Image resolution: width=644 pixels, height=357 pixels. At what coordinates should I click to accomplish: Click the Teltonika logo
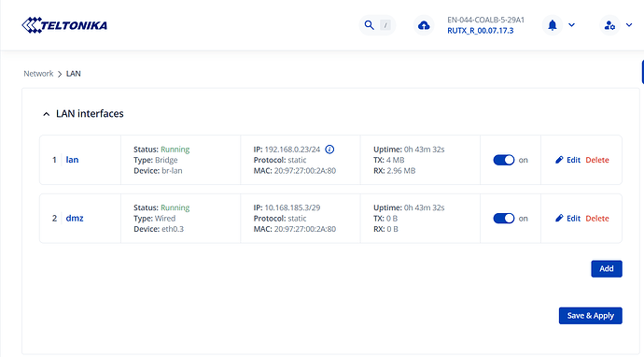[x=64, y=25]
